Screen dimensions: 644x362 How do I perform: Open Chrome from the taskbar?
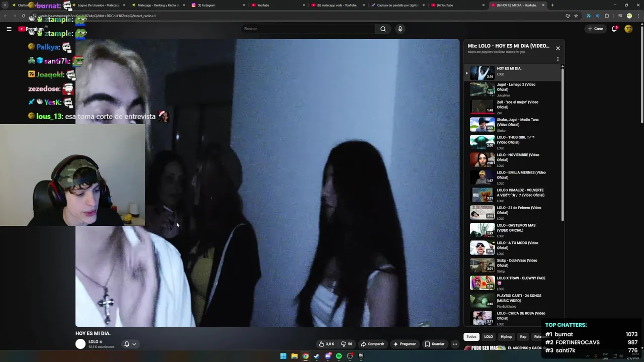(305, 356)
